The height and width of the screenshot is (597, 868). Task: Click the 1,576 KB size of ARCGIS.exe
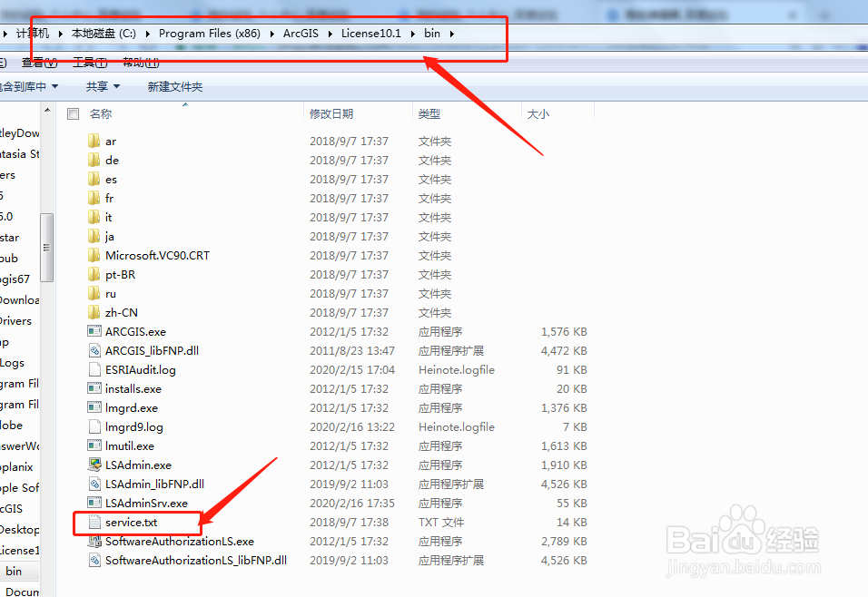pyautogui.click(x=564, y=331)
